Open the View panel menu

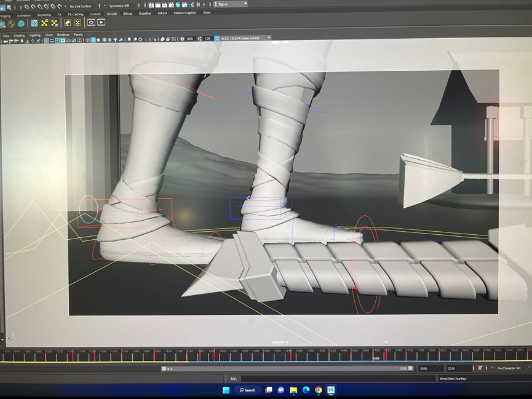(x=6, y=36)
